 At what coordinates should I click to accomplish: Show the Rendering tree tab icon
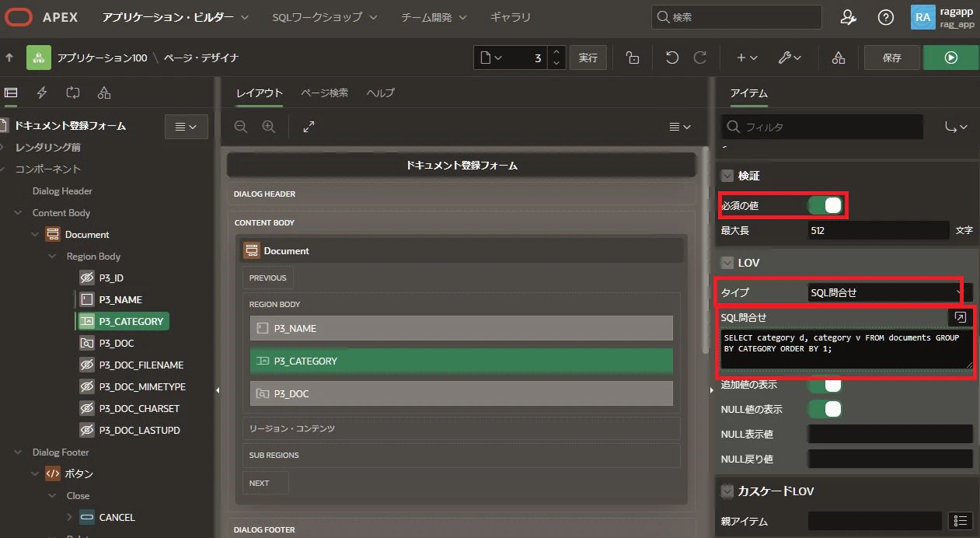point(11,93)
